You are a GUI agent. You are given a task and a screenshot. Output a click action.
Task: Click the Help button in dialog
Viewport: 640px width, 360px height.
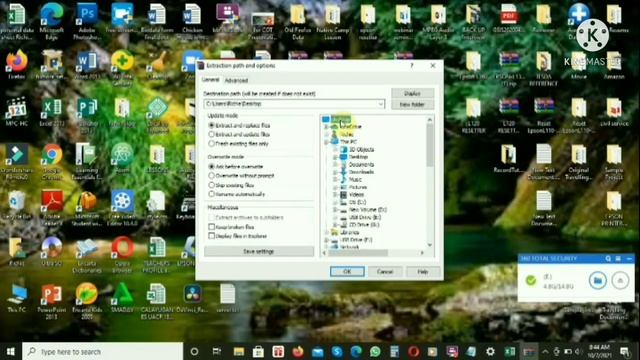423,272
